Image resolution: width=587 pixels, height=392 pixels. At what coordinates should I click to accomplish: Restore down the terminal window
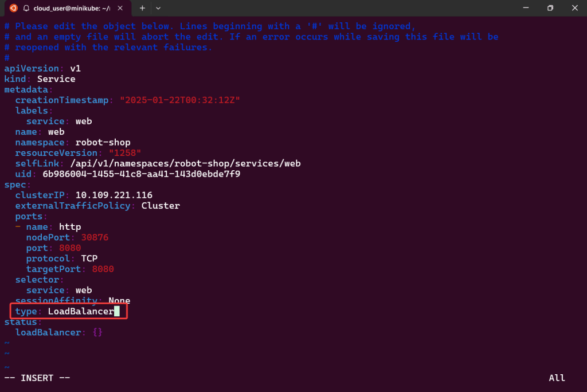point(550,8)
